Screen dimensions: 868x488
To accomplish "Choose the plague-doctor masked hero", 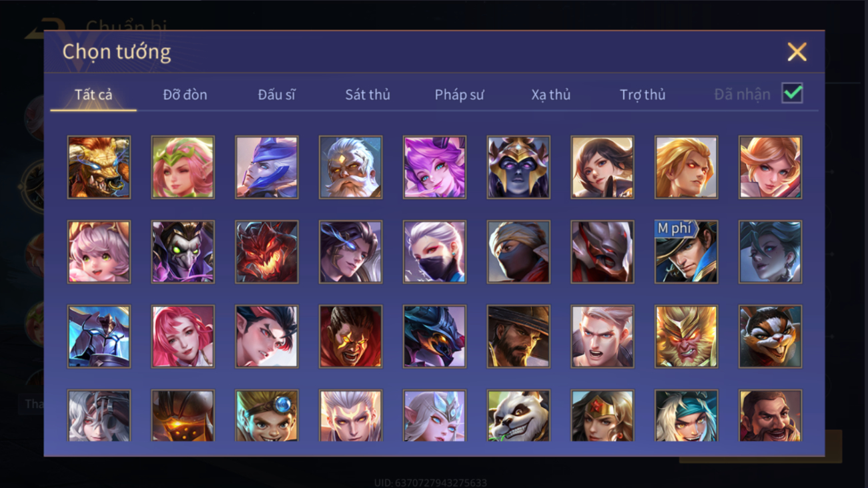I will coord(183,252).
